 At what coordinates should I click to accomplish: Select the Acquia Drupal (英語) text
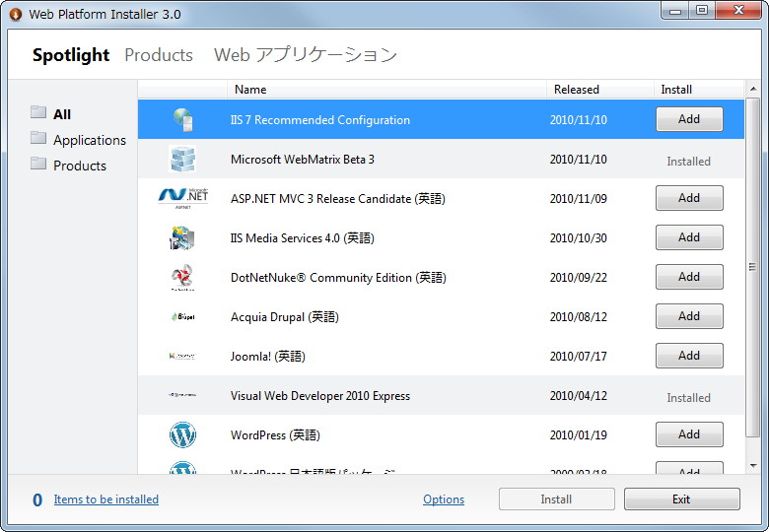click(x=285, y=317)
